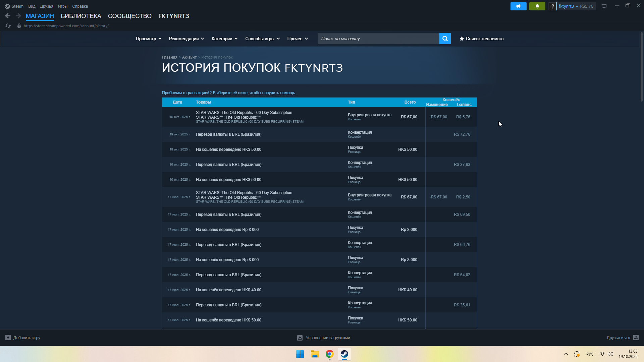Open the notifications bell icon
This screenshot has height=362, width=644.
(537, 6)
